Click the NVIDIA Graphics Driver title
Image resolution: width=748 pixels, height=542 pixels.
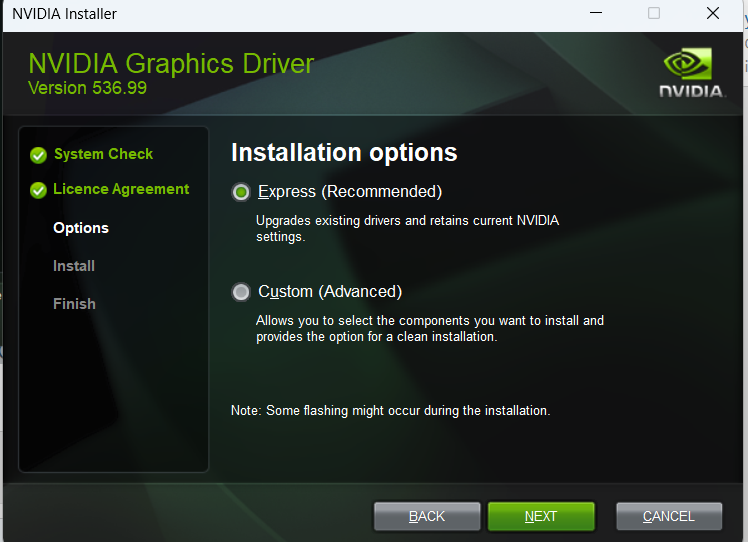[x=171, y=63]
